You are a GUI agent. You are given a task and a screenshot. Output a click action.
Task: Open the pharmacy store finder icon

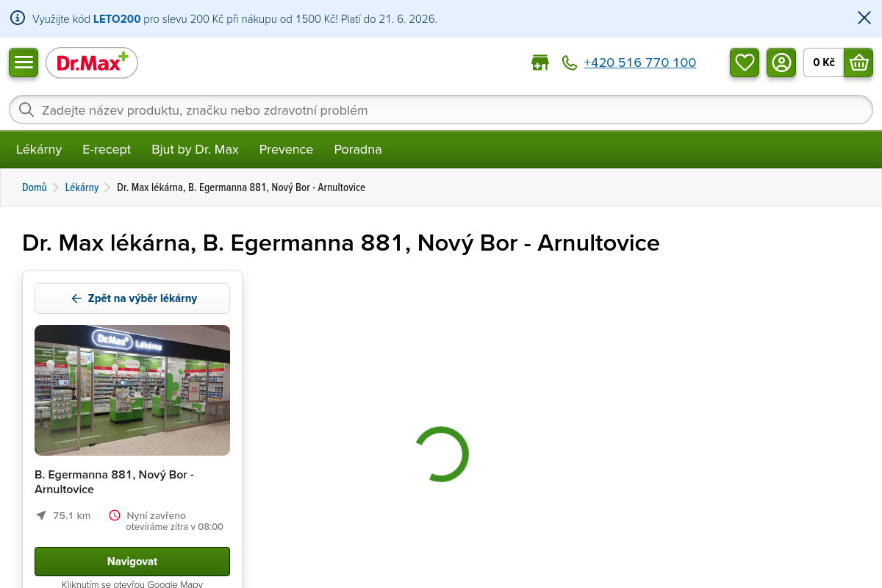[540, 62]
